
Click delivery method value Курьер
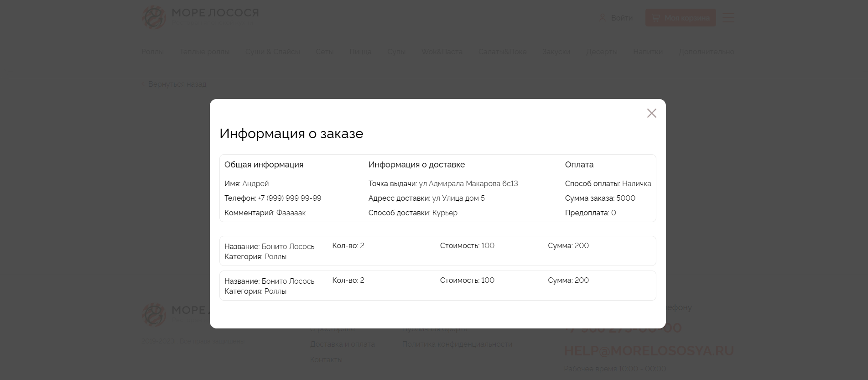coord(445,213)
